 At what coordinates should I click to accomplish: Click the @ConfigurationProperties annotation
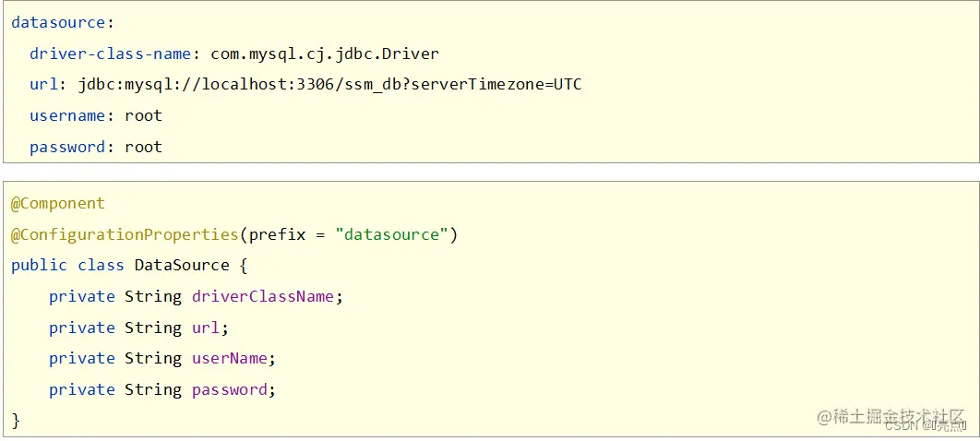pyautogui.click(x=125, y=235)
